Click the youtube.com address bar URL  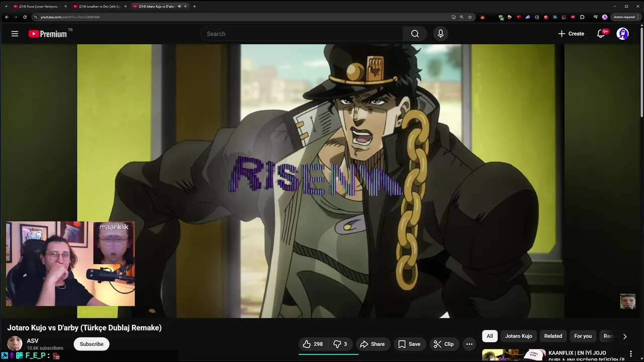point(70,17)
